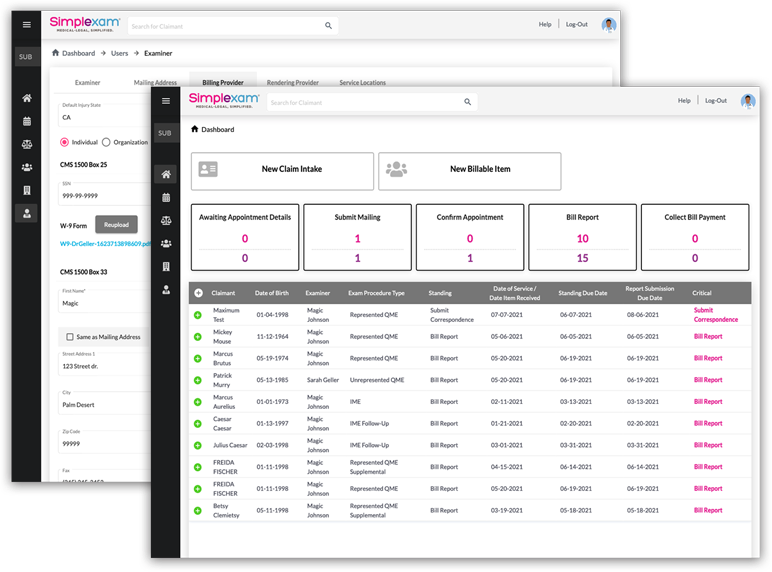Switch to the Rendering Provider tab
772x572 pixels.
tap(294, 83)
